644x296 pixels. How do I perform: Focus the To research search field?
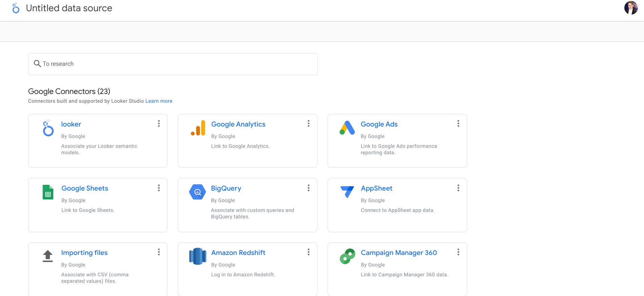point(173,64)
